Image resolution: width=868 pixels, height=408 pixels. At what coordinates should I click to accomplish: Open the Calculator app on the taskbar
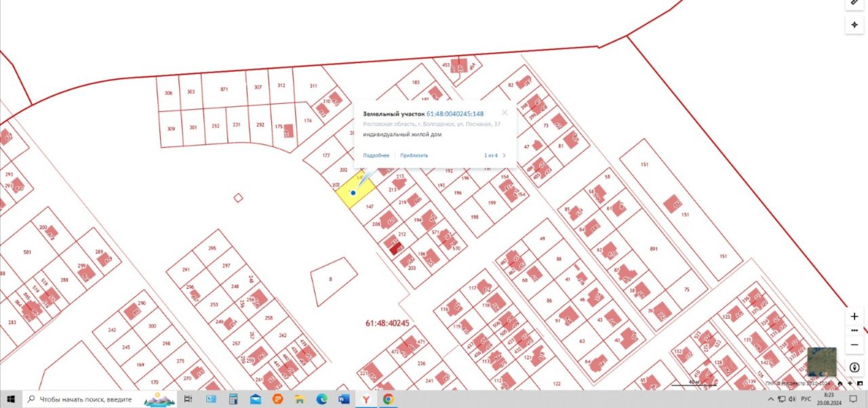tap(233, 399)
